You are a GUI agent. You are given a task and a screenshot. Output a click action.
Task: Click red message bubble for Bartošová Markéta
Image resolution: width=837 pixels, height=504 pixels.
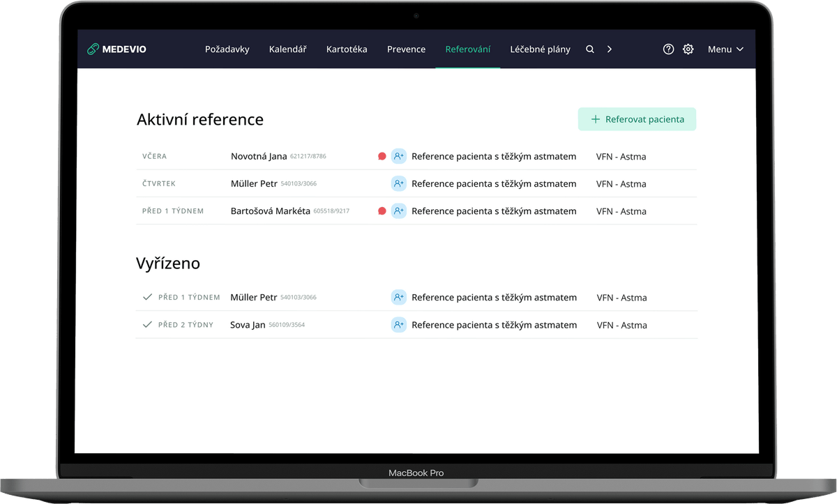(382, 211)
